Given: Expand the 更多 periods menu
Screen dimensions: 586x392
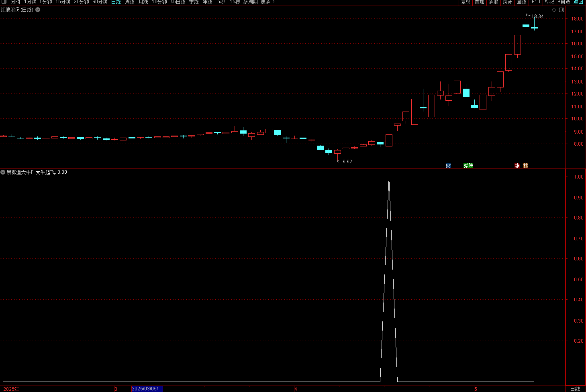Looking at the screenshot, I should (x=268, y=2).
